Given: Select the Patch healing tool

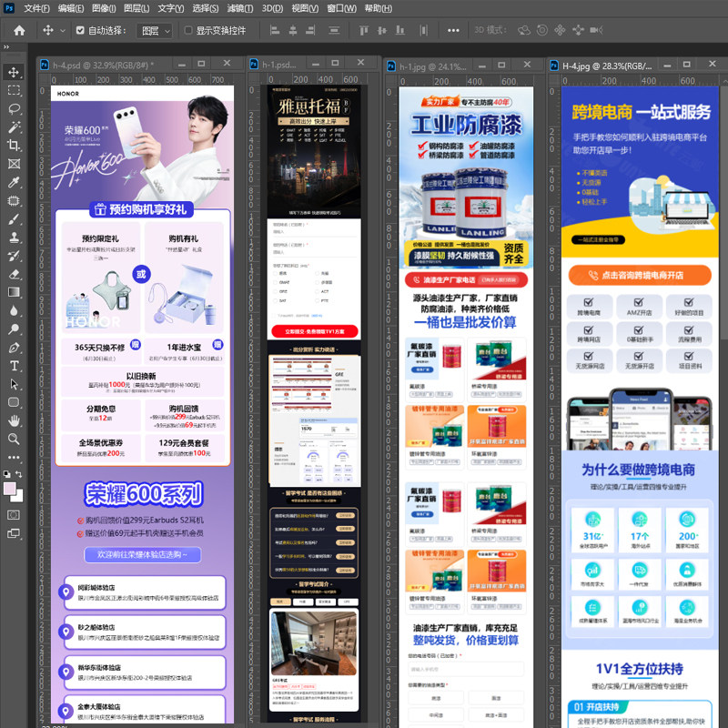Looking at the screenshot, I should pyautogui.click(x=14, y=200).
